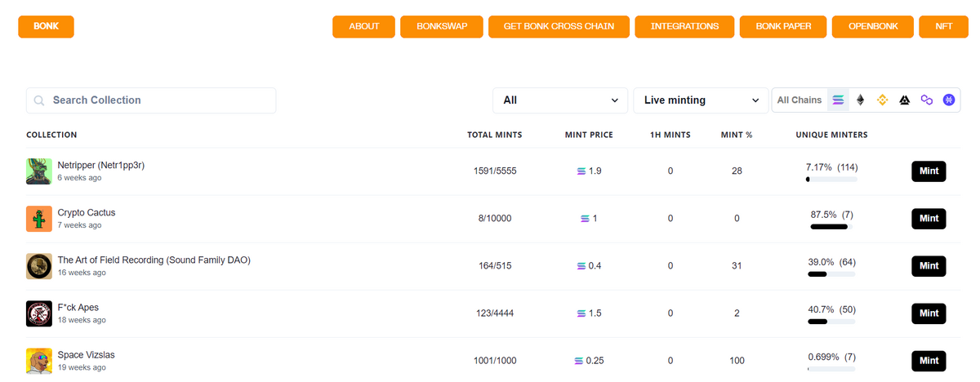The image size is (980, 382).
Task: Sort by the 1H MINTS column header
Action: point(669,135)
